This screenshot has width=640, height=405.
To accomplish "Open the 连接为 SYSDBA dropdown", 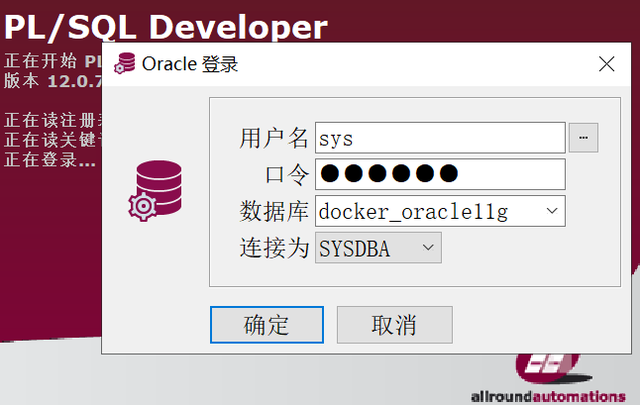I will (x=378, y=247).
